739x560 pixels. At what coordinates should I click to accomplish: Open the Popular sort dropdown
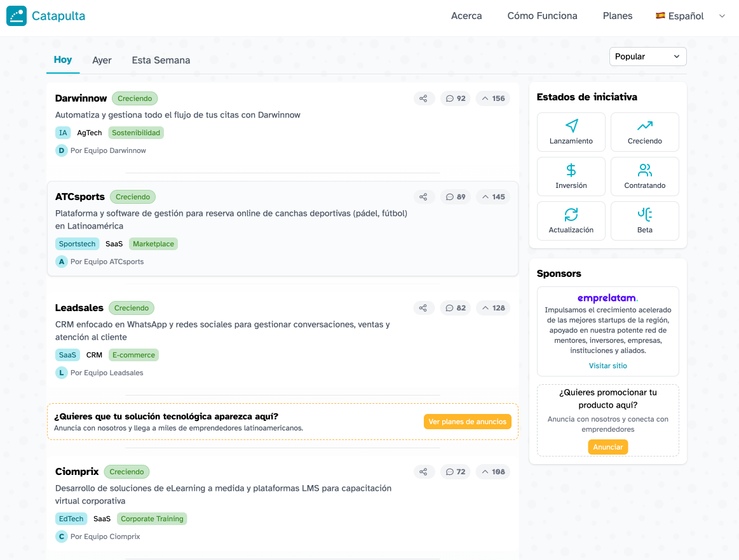(647, 57)
